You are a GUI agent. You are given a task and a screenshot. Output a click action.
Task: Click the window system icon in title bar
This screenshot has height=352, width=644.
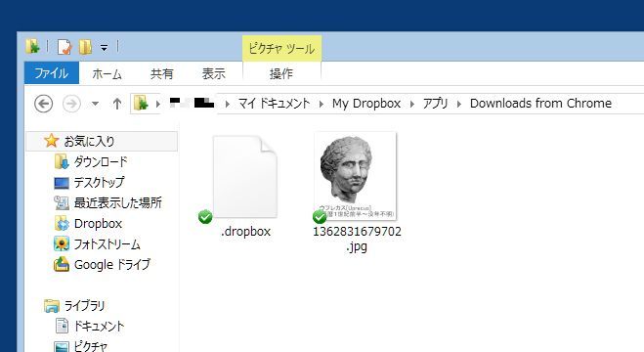point(32,46)
